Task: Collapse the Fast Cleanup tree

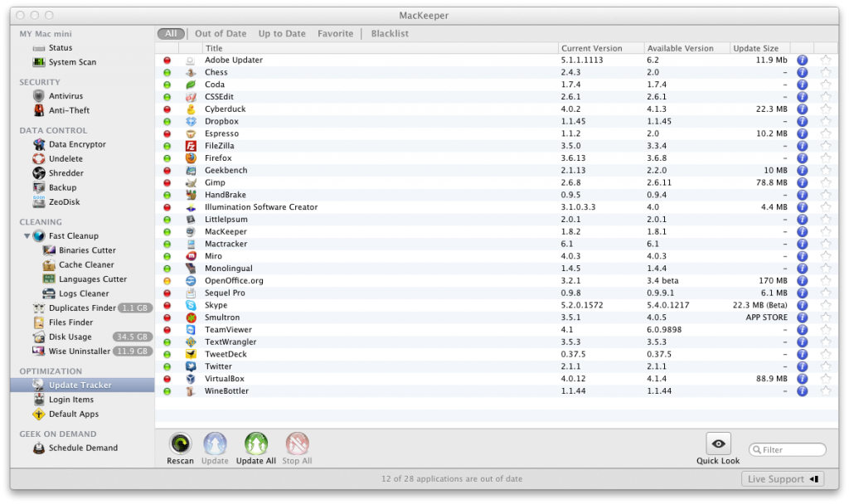Action: tap(27, 236)
